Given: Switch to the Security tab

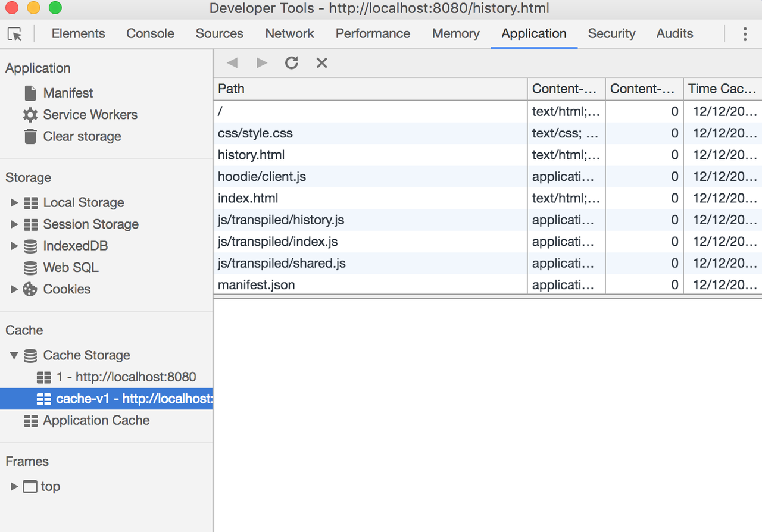Looking at the screenshot, I should 611,34.
